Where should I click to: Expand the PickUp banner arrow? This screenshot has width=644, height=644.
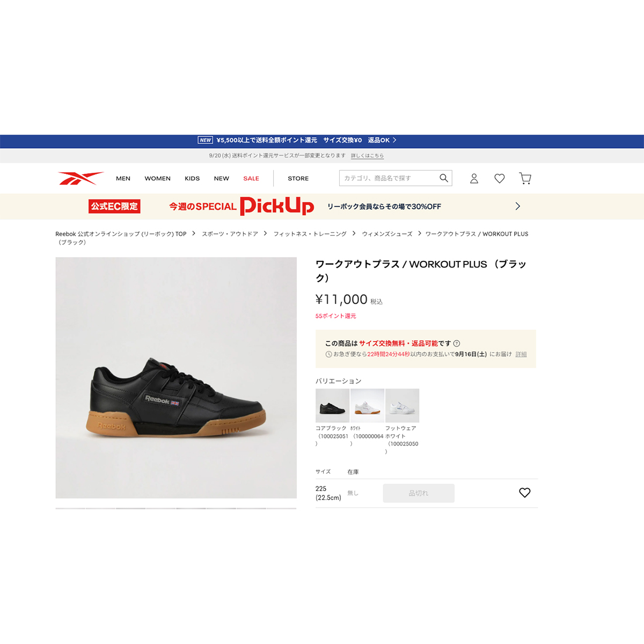[x=517, y=206]
